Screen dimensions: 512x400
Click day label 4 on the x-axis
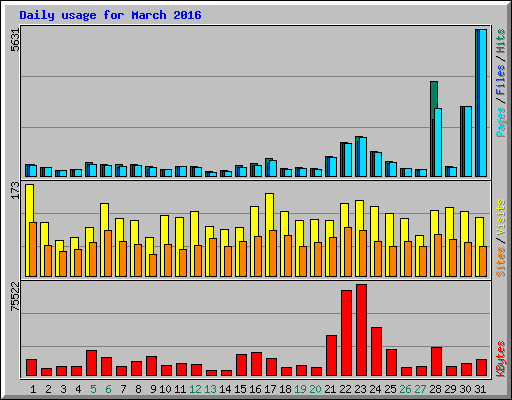point(78,389)
